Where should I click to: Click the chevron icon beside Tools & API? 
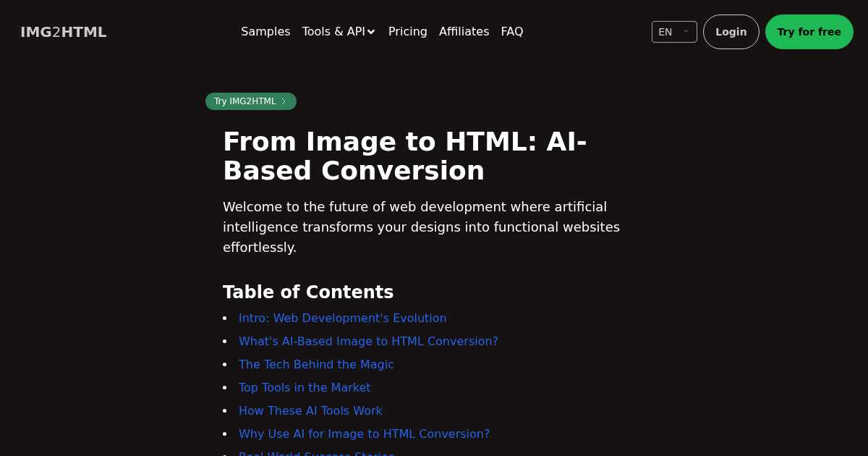pyautogui.click(x=371, y=32)
